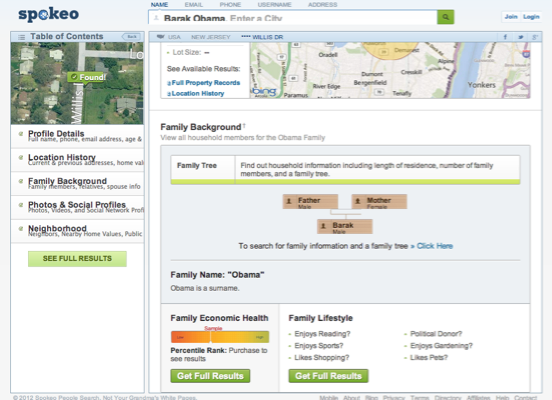Share on Google Plus icon
The width and height of the screenshot is (552, 400).
point(535,37)
